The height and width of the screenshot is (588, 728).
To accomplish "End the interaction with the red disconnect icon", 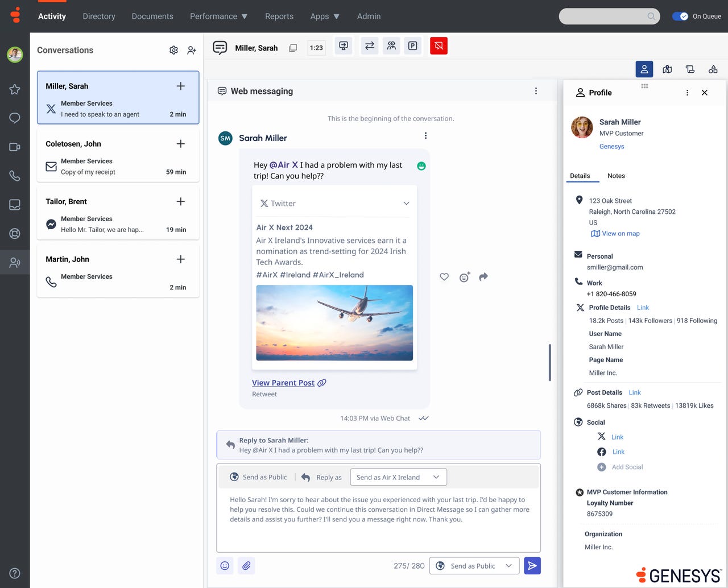I will pyautogui.click(x=439, y=45).
